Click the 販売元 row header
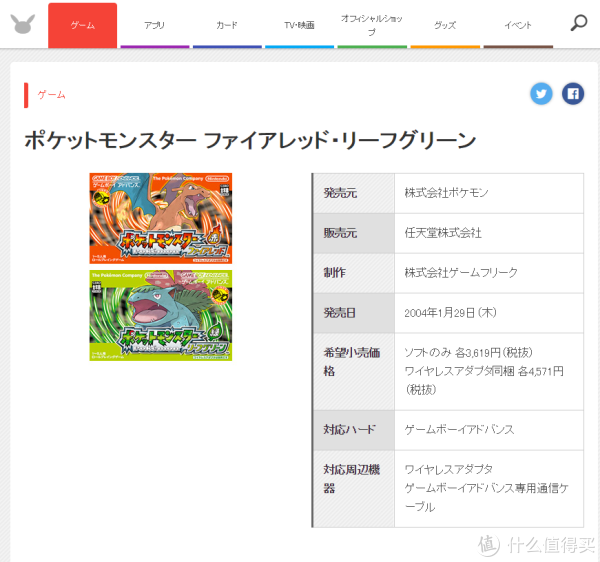Image resolution: width=600 pixels, height=562 pixels. [354, 233]
